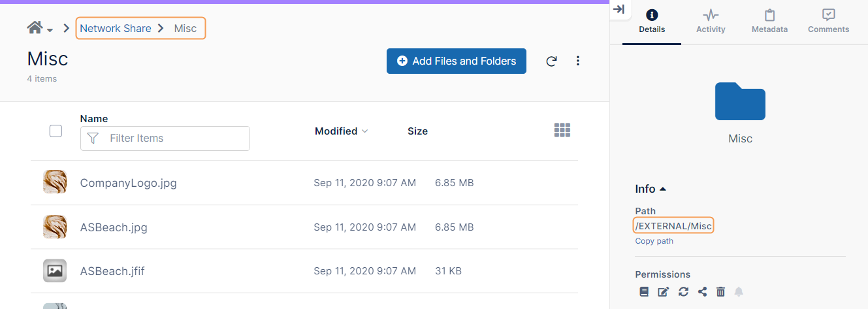Click the delete permission trash icon
Screen dimensions: 868x309
pos(720,292)
